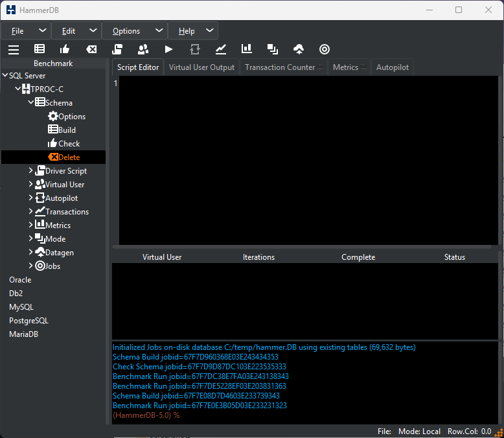Click inside the Script Editor text area
Viewport: 504px width, 438px height.
pos(308,160)
